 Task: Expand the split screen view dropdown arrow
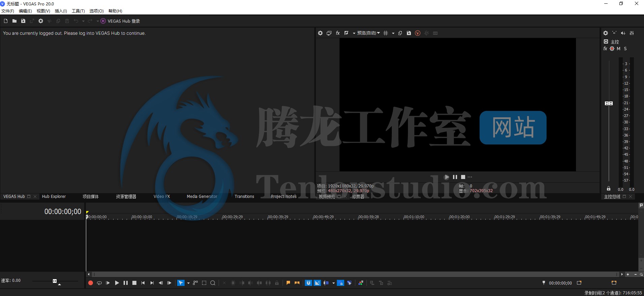tap(354, 33)
